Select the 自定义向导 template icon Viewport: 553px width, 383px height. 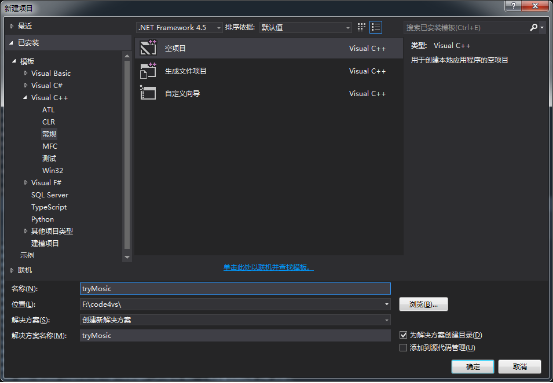148,93
